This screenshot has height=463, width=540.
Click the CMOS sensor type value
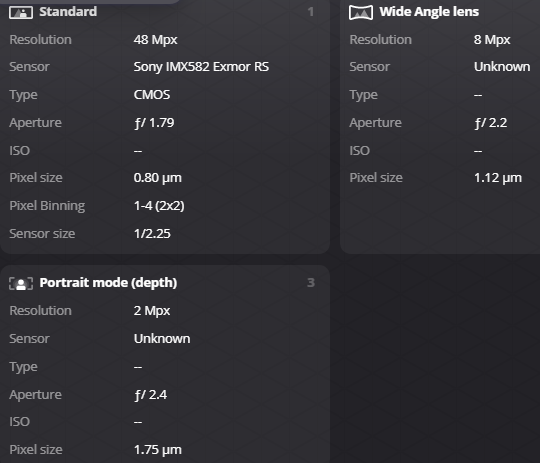point(152,95)
